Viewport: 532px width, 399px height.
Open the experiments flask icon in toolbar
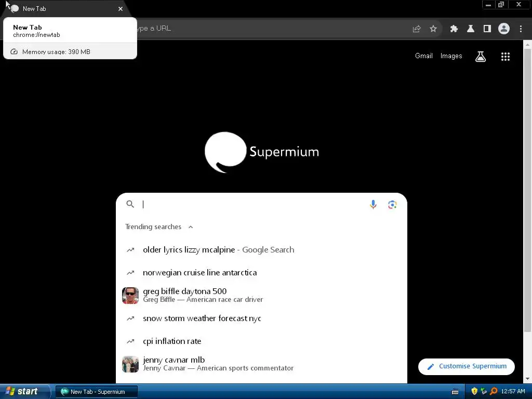click(x=471, y=29)
